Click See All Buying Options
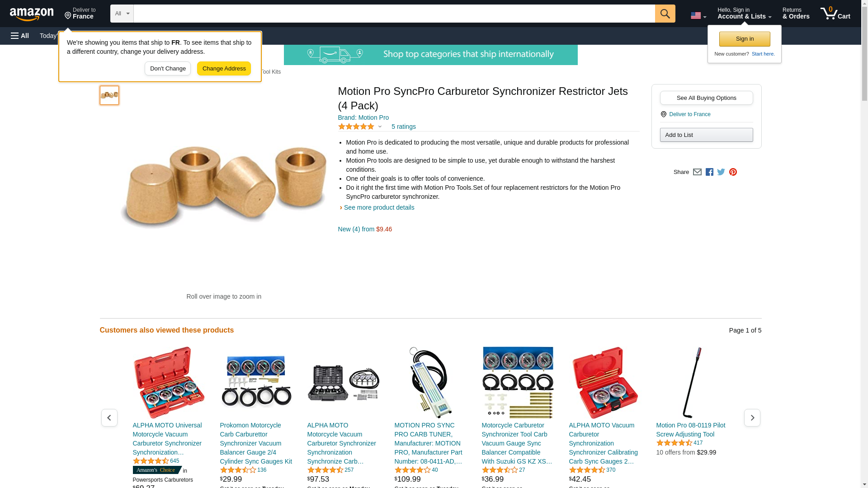The width and height of the screenshot is (868, 488). pyautogui.click(x=706, y=98)
